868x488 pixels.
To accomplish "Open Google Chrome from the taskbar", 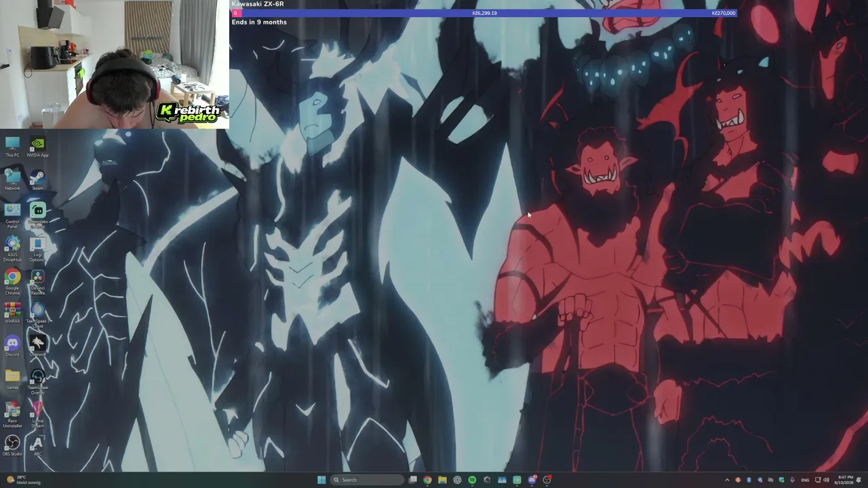I will (x=427, y=480).
